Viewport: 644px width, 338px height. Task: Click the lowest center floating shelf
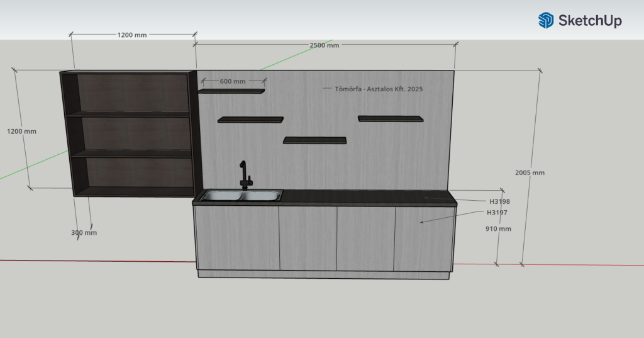314,140
